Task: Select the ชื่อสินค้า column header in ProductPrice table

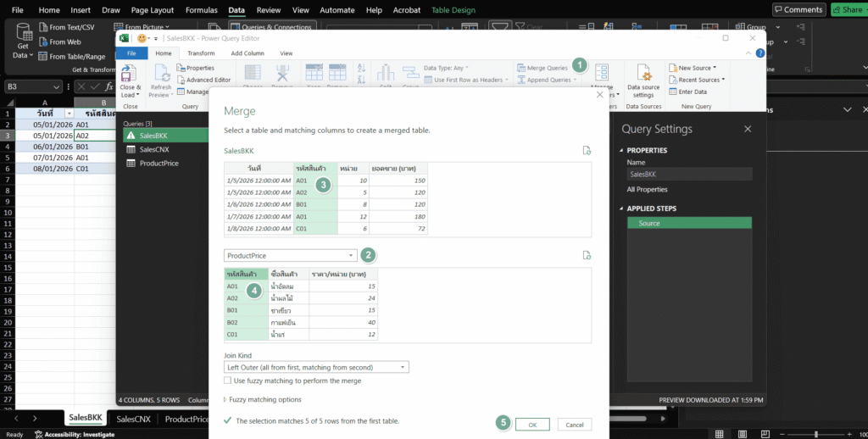Action: point(288,274)
